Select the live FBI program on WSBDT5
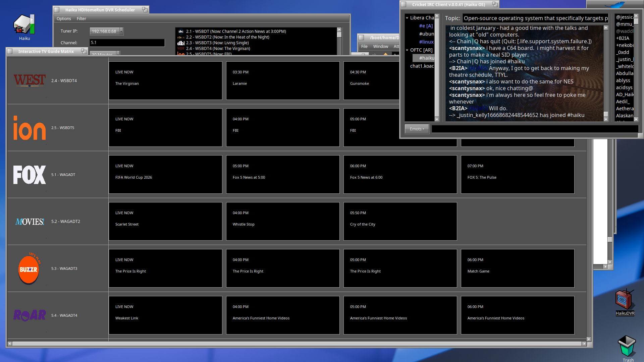644x362 pixels. (165, 127)
